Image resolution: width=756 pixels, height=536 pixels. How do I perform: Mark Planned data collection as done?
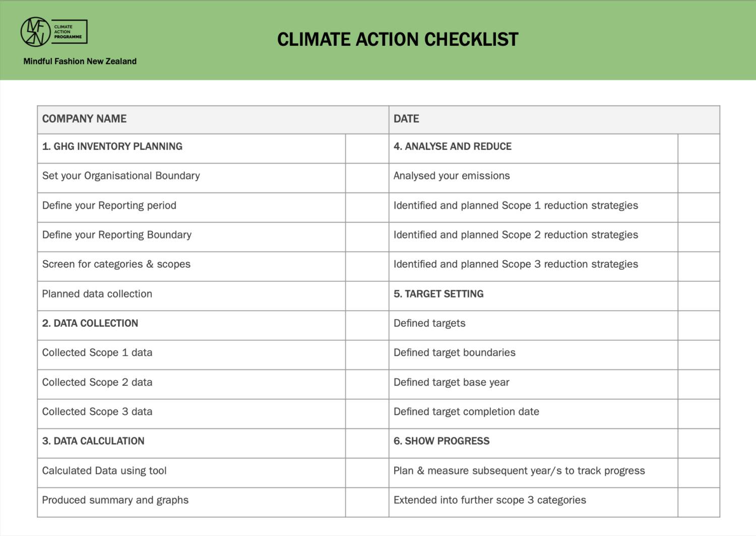point(367,296)
